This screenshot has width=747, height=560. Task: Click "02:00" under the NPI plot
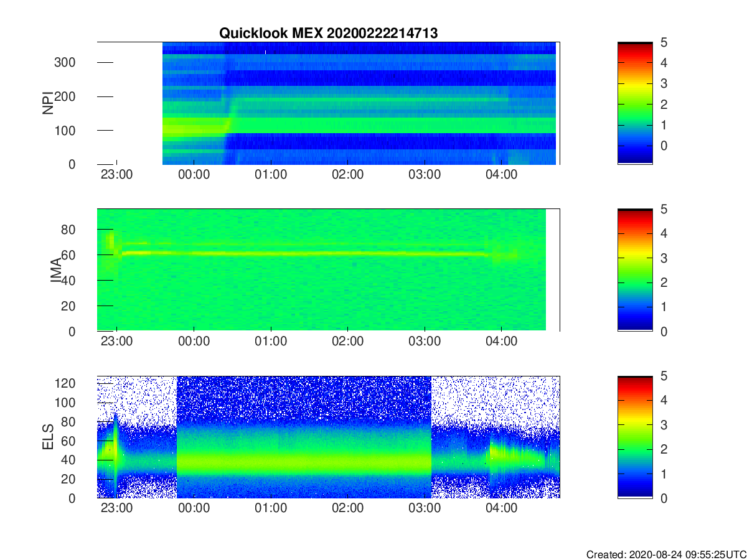347,175
